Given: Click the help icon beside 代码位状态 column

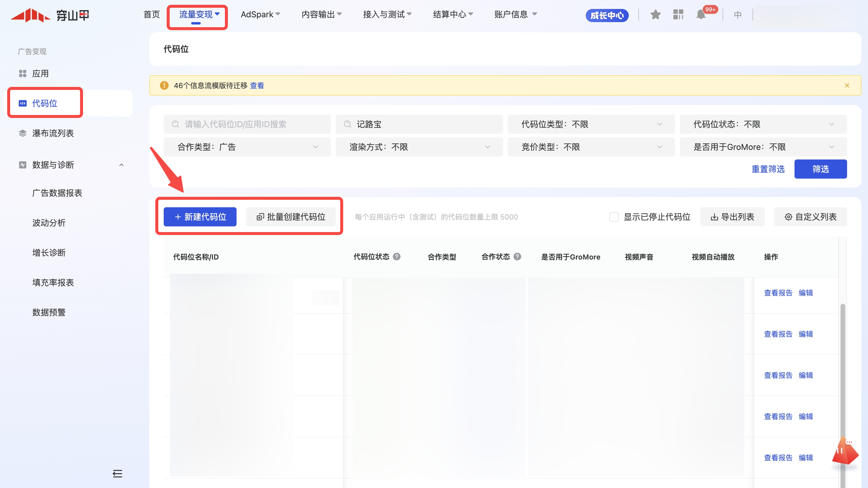Looking at the screenshot, I should tap(397, 257).
